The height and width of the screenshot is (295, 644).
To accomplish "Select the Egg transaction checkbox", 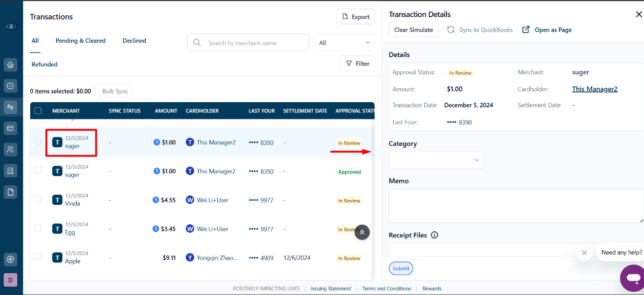I will point(38,228).
